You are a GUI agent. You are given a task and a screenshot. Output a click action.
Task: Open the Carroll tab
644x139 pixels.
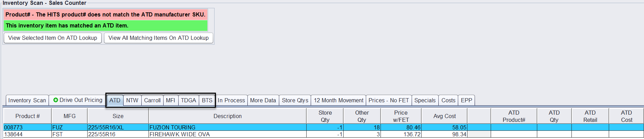click(152, 100)
